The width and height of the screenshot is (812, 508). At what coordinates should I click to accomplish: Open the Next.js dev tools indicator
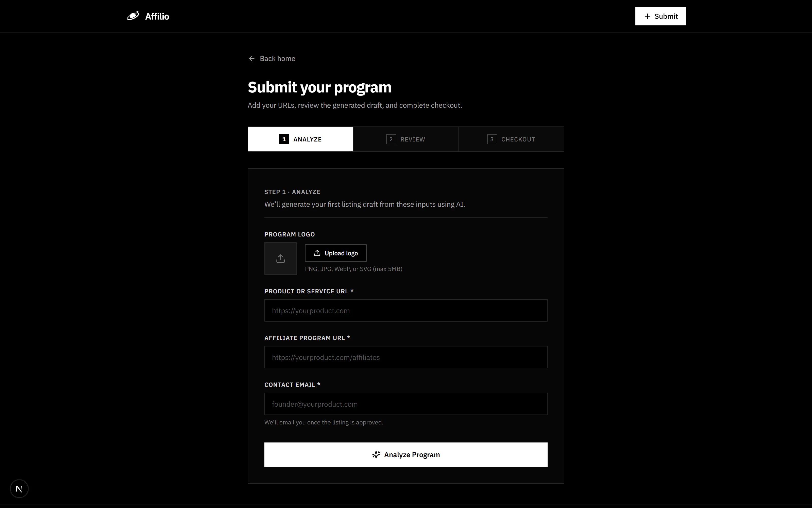19,488
